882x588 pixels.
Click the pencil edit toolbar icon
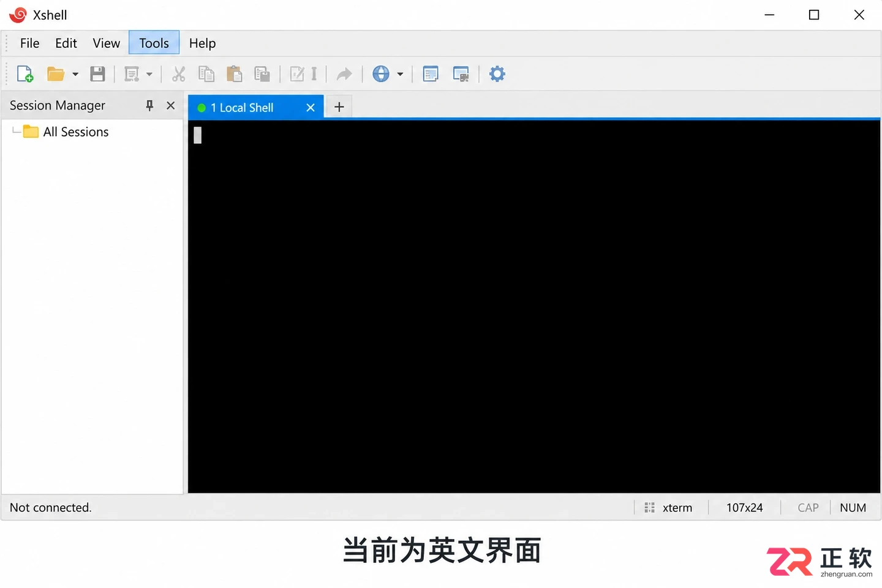[297, 74]
